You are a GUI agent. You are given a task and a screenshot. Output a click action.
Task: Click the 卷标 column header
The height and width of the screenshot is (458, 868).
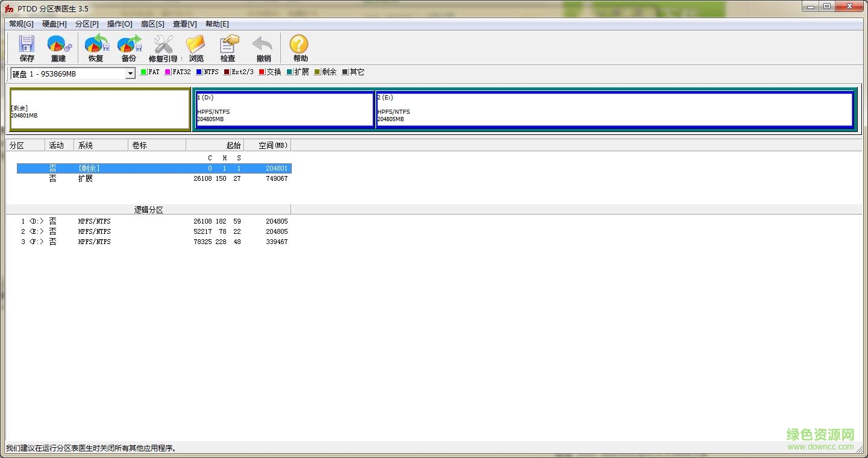(x=157, y=145)
